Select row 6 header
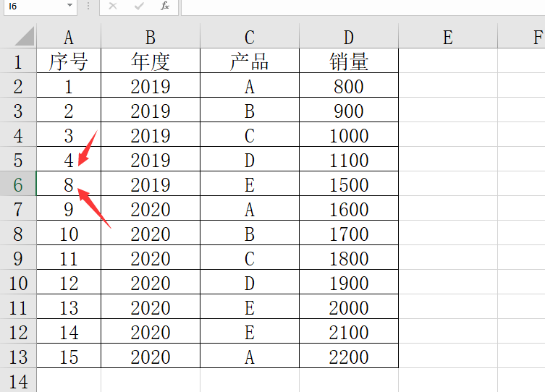Viewport: 545px width, 392px height. click(18, 184)
